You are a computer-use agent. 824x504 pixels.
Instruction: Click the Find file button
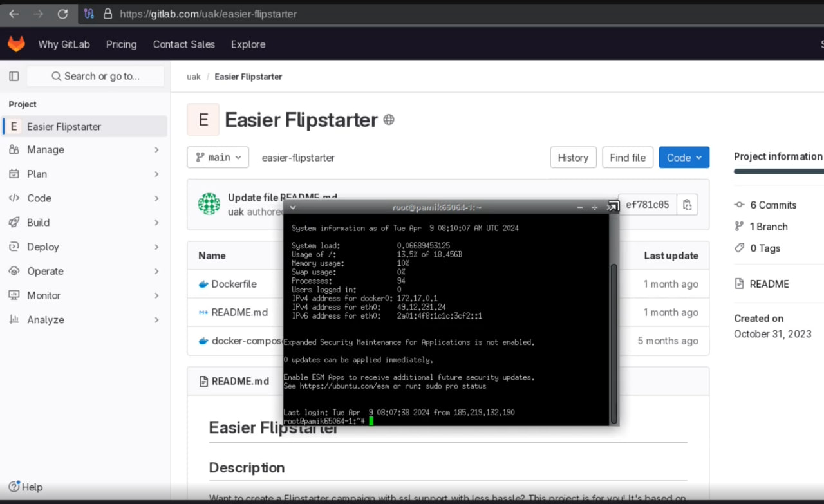click(628, 157)
